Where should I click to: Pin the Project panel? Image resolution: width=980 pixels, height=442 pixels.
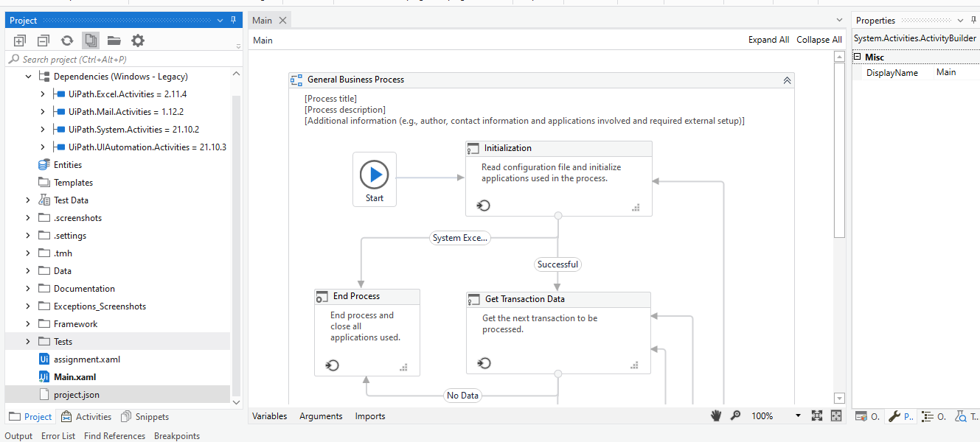[234, 20]
